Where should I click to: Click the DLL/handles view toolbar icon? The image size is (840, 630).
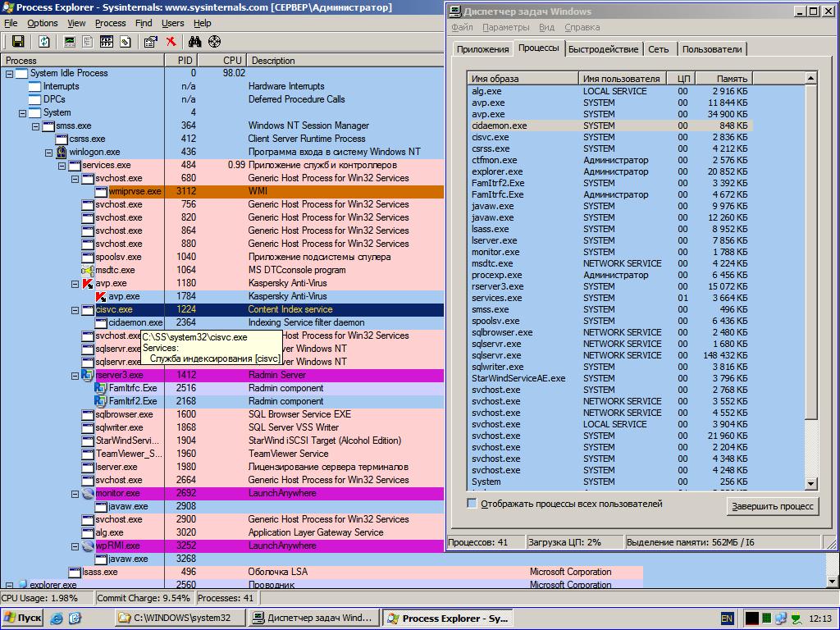click(125, 42)
